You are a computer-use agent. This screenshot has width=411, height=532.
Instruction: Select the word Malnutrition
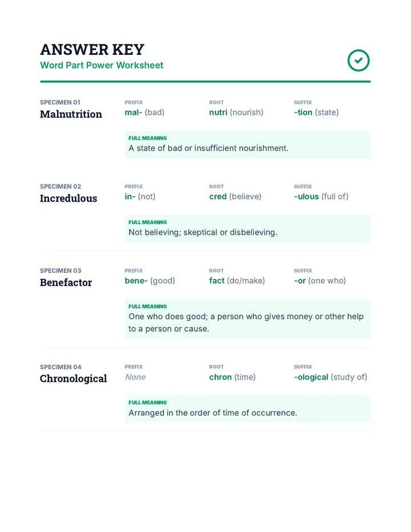(71, 114)
